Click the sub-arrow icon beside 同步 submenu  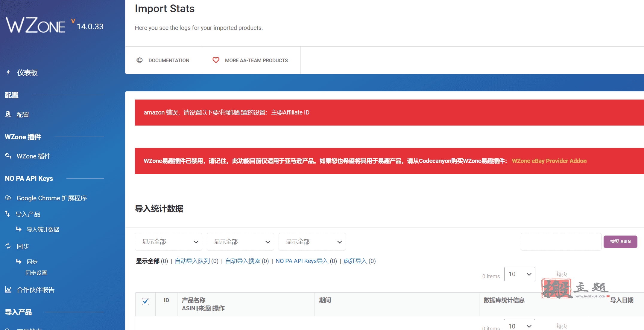click(19, 261)
